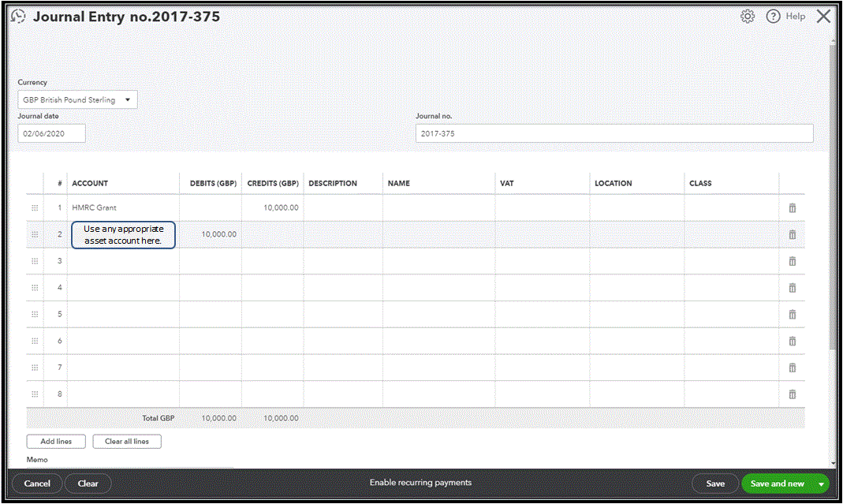Click the ACCOUNT column header
Viewport: 843px width, 504px height.
pos(90,184)
